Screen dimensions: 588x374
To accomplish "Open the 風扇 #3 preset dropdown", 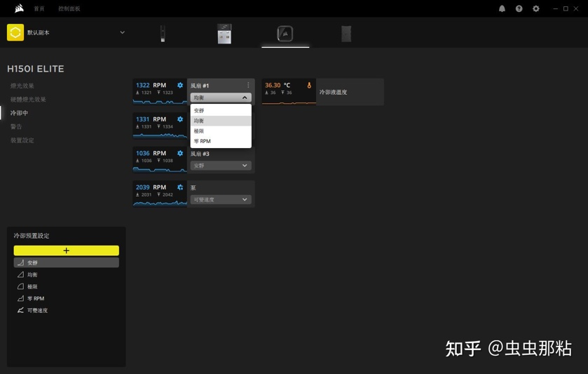I will tap(221, 166).
